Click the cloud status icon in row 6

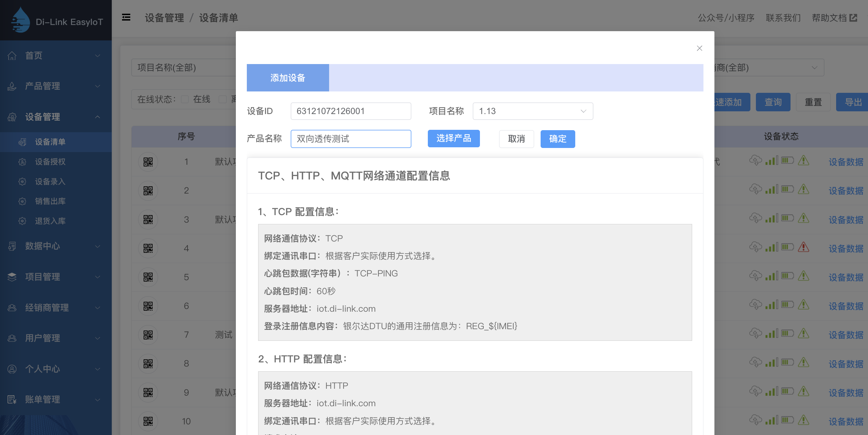point(756,304)
